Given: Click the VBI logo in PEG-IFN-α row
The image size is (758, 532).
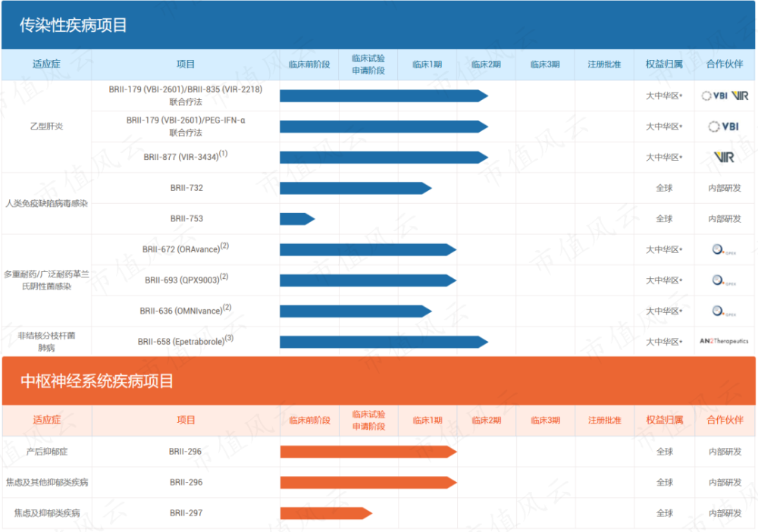Looking at the screenshot, I should (x=724, y=127).
